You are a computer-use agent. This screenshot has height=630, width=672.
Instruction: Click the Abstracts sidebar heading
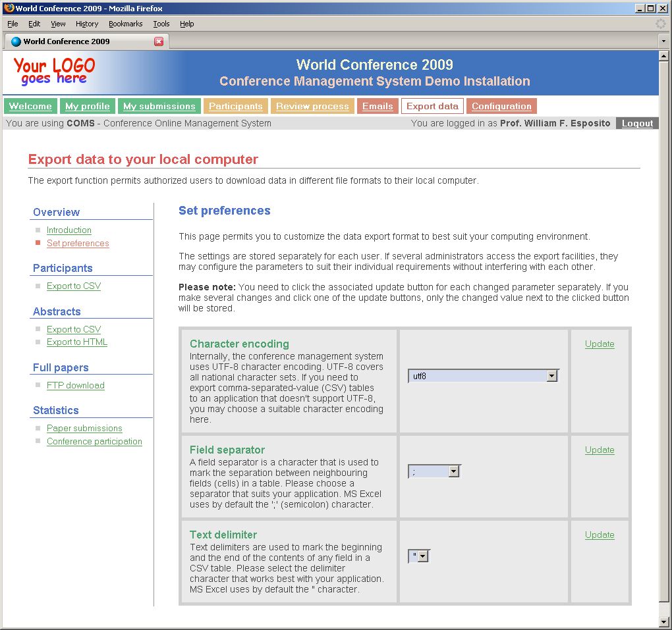pyautogui.click(x=57, y=312)
